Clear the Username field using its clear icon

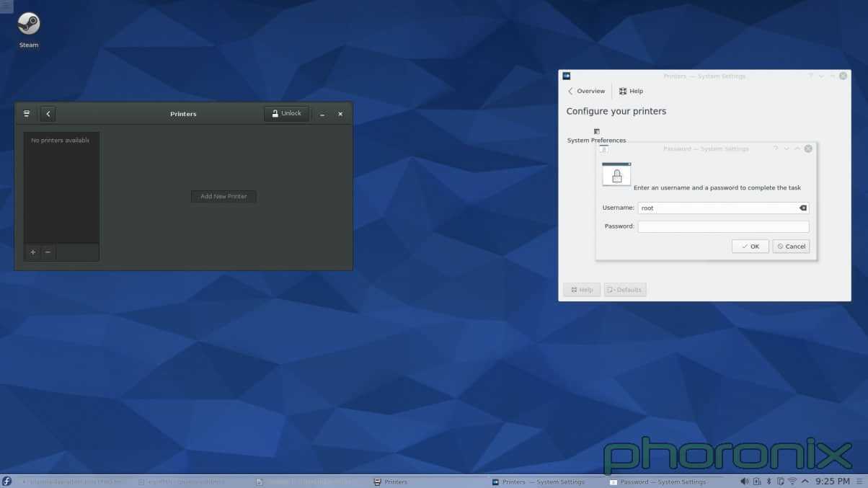tap(802, 208)
